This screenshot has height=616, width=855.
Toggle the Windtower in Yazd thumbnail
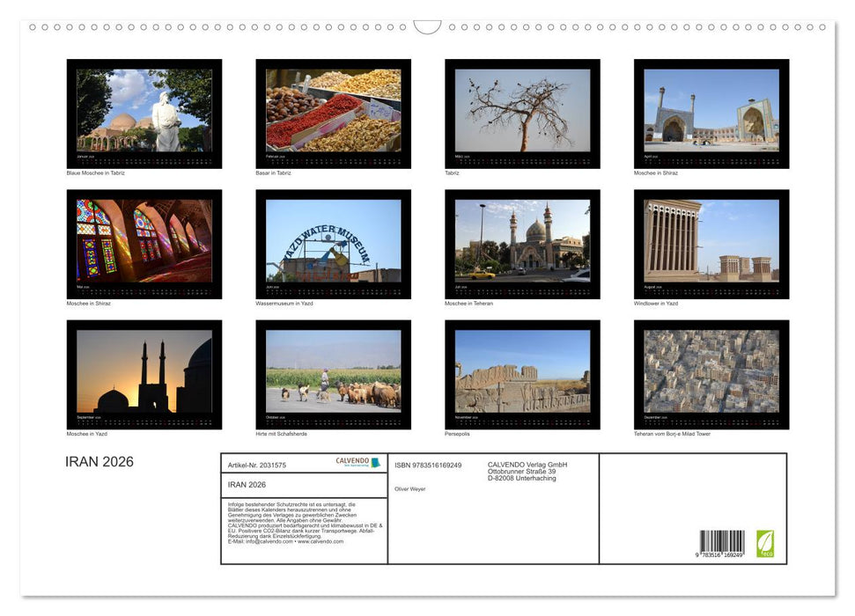[711, 243]
